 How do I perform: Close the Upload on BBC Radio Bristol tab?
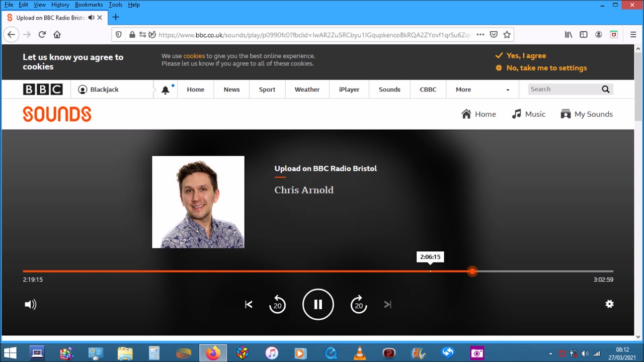[100, 18]
